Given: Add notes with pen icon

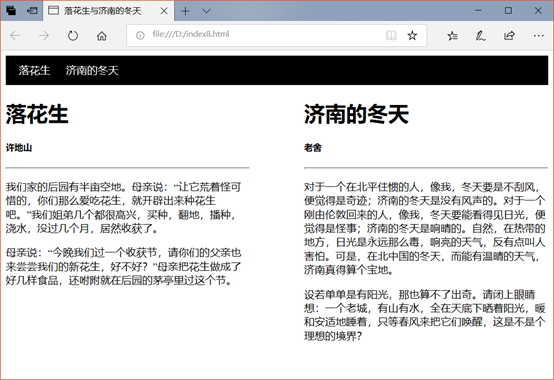Looking at the screenshot, I should [x=481, y=35].
